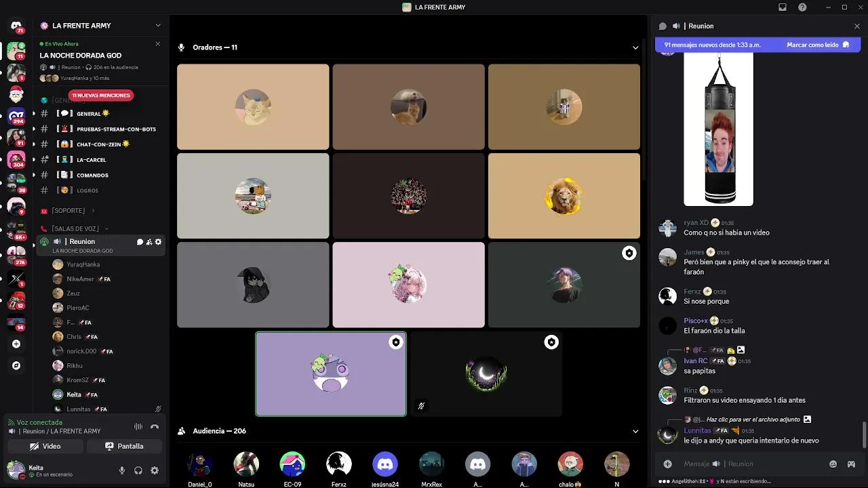This screenshot has height=488, width=868.
Task: Share your screen with Pantalla button
Action: pos(124,446)
